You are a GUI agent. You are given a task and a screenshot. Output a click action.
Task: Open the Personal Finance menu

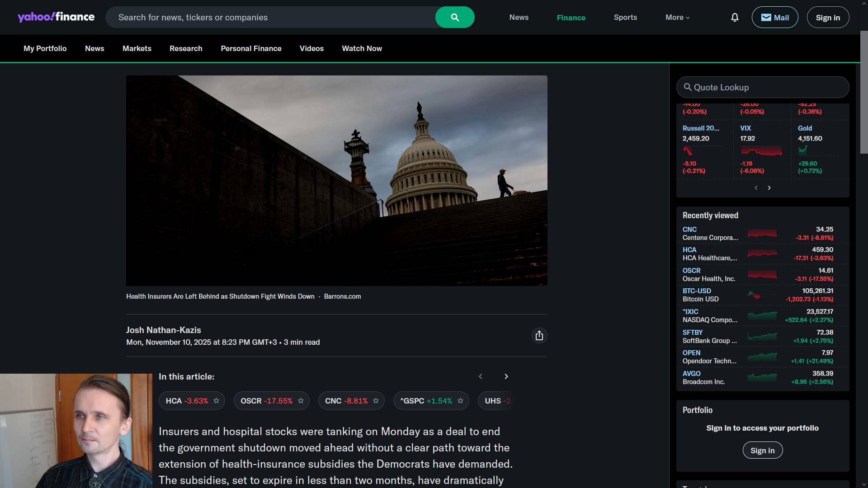point(251,48)
